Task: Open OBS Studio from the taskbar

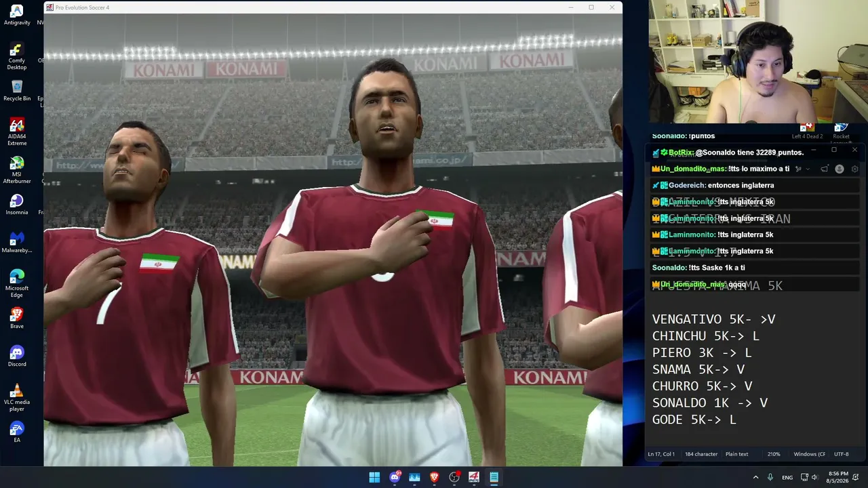Action: click(454, 477)
